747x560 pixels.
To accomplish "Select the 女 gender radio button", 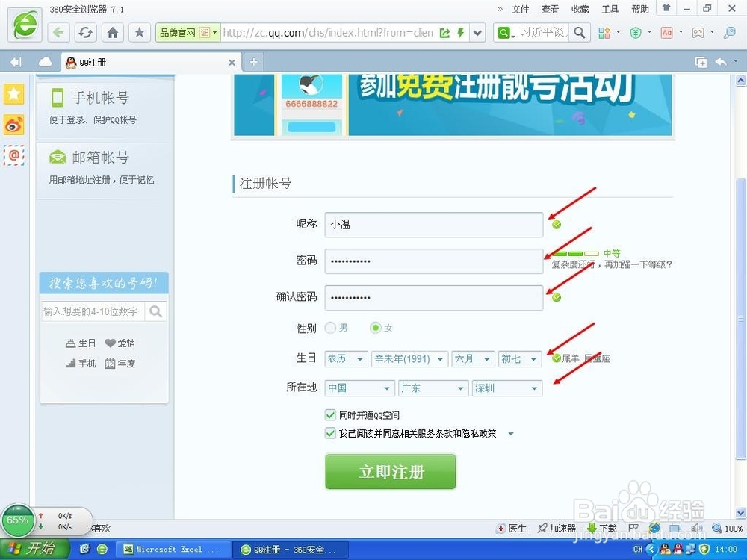I will (x=376, y=328).
